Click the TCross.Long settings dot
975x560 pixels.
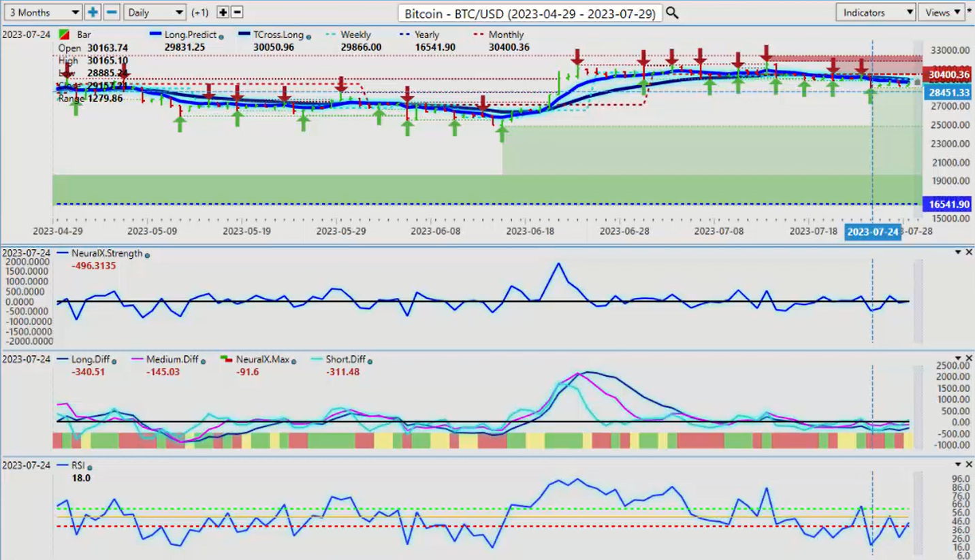coord(308,37)
